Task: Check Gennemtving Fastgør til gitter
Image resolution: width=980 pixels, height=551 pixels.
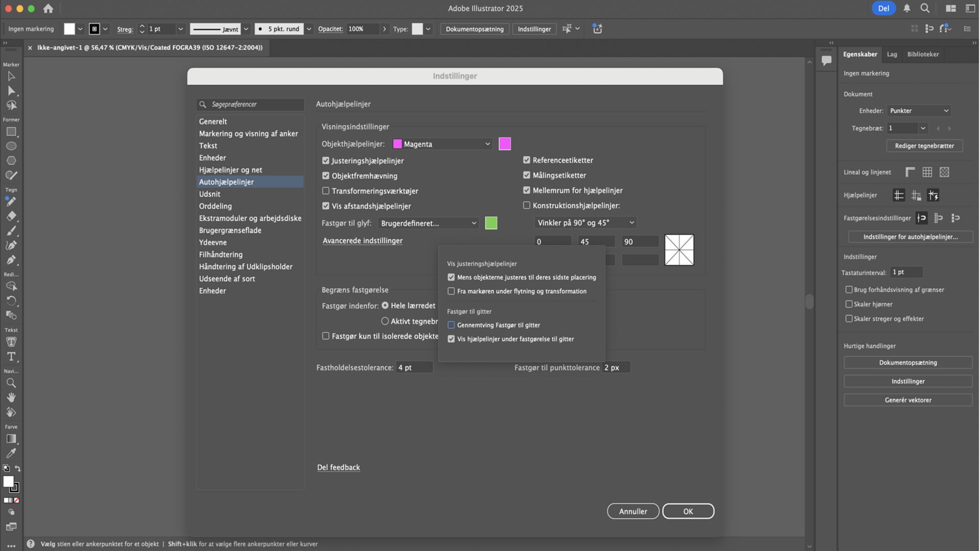Action: [451, 325]
